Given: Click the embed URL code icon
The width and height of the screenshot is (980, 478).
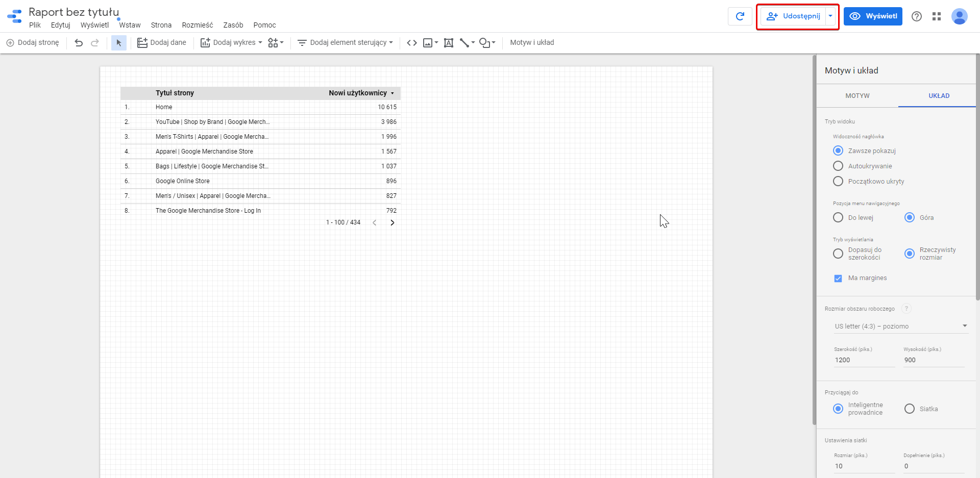Looking at the screenshot, I should [412, 43].
